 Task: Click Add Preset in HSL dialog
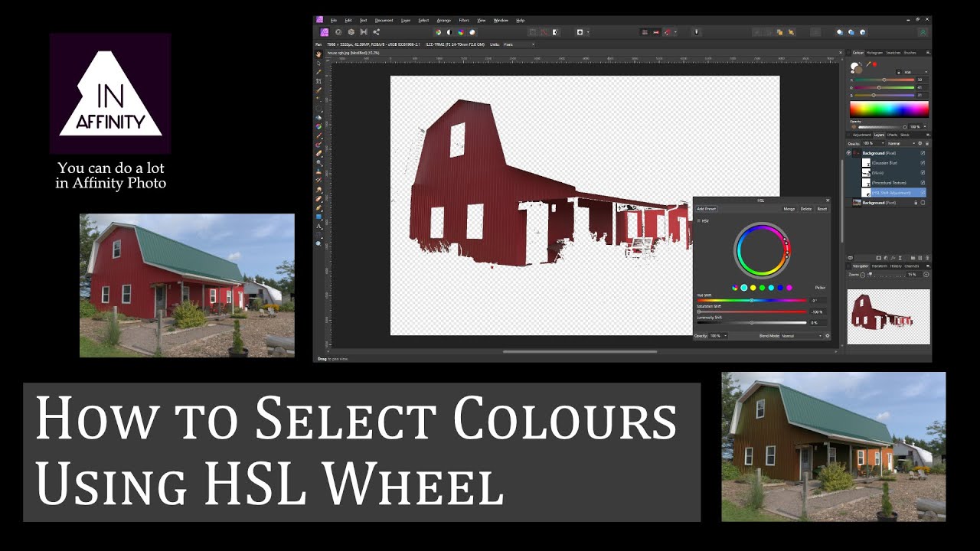coord(707,209)
